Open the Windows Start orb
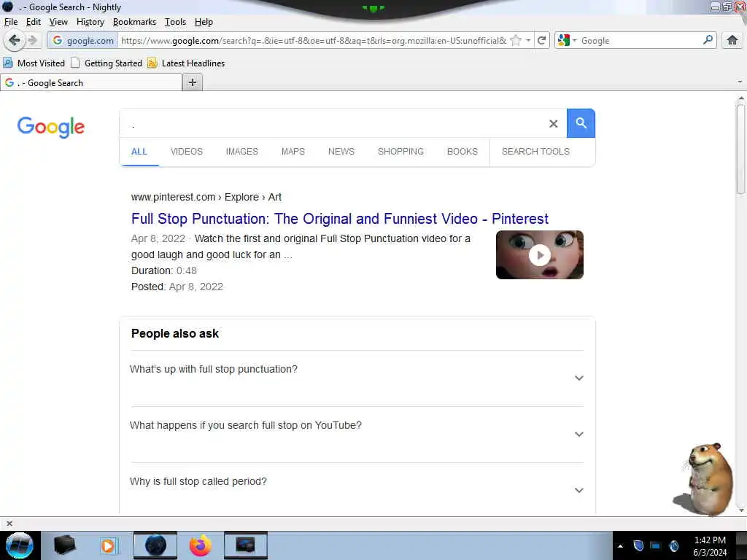The height and width of the screenshot is (560, 747). [x=20, y=545]
